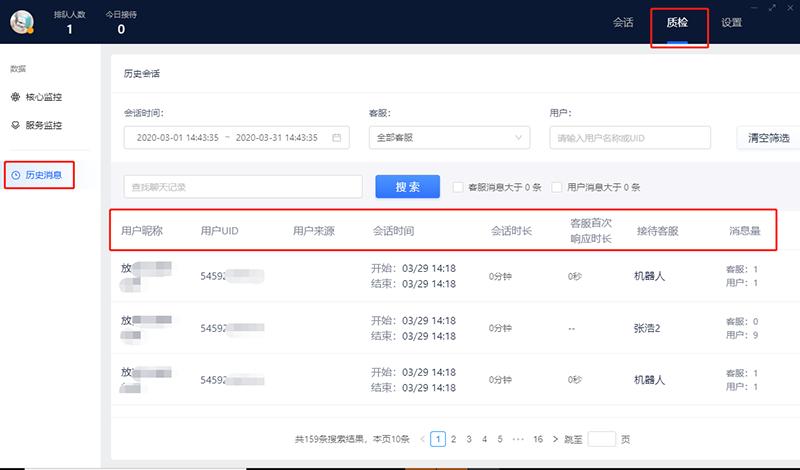Click the previous page left arrow

pos(423,438)
